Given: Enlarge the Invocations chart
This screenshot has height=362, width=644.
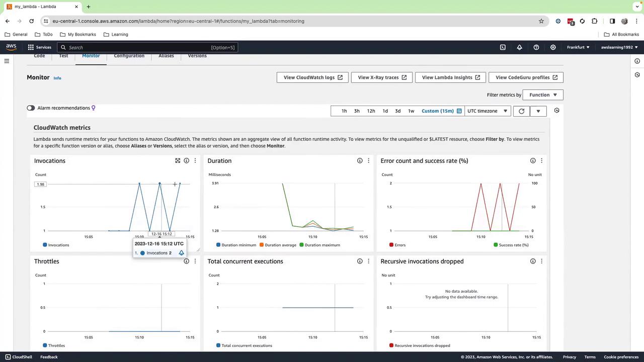Looking at the screenshot, I should (x=178, y=161).
